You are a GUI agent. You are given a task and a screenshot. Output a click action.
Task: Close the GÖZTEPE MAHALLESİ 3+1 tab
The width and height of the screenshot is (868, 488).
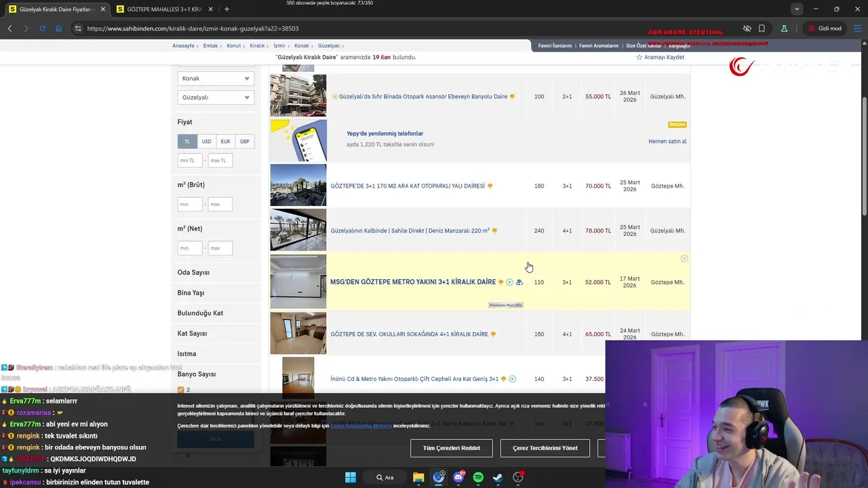click(x=211, y=9)
